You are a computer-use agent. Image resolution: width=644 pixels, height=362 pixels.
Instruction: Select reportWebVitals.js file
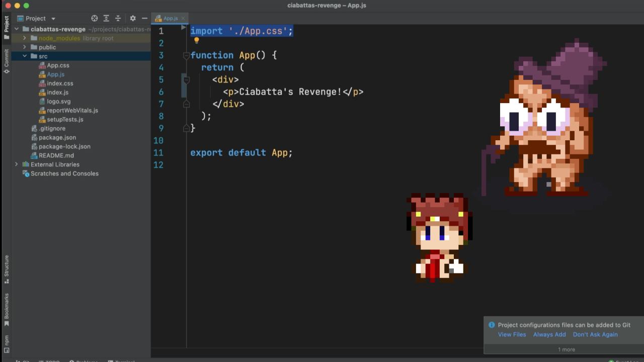72,111
